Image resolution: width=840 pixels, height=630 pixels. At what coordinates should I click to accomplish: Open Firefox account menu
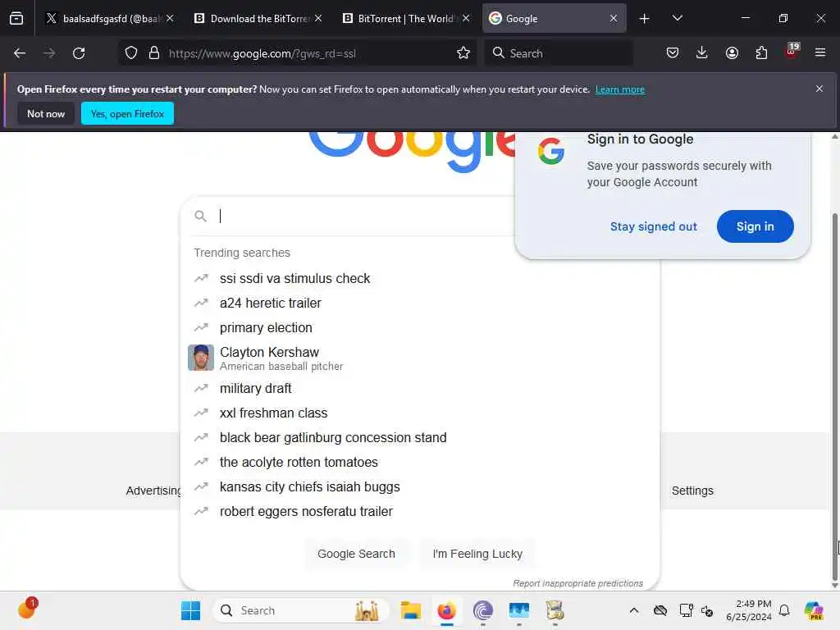point(732,53)
